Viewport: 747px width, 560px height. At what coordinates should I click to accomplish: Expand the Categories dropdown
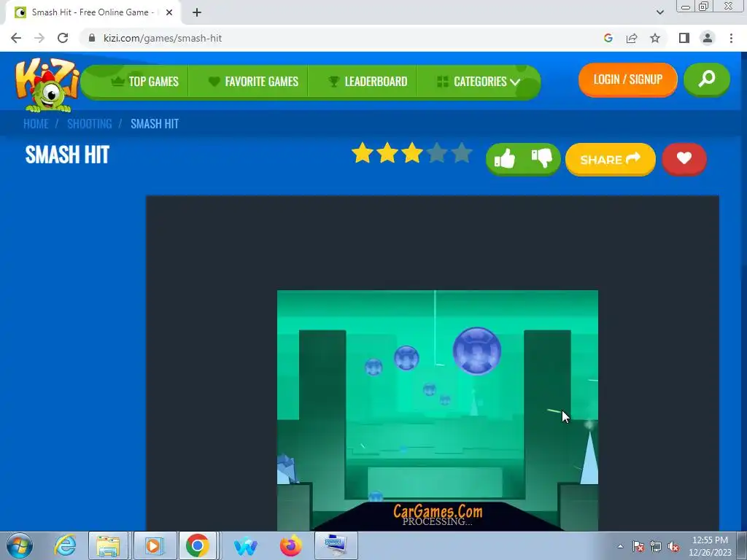click(x=479, y=82)
